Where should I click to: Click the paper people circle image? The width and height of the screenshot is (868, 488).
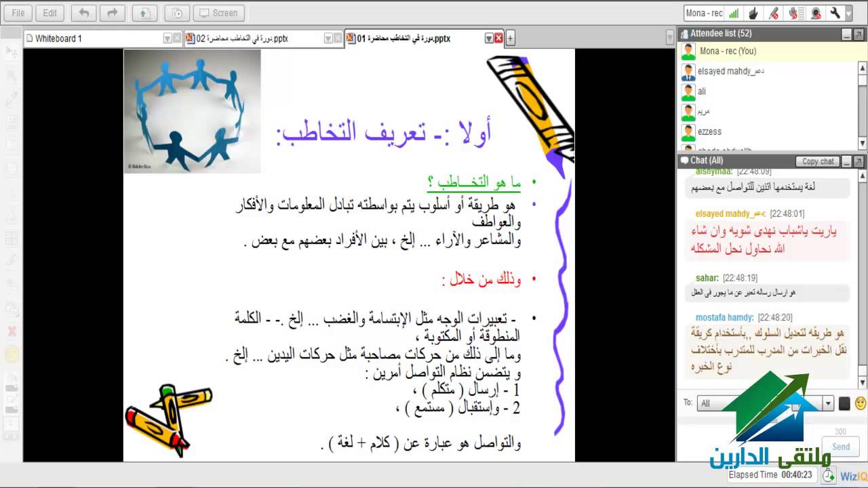[x=192, y=111]
